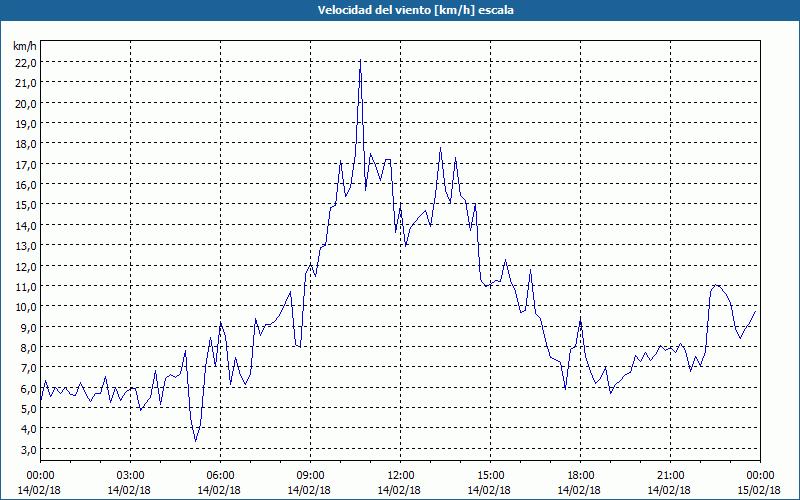This screenshot has width=800, height=500.
Task: Select the '17,0' y-axis label
Action: (27, 165)
